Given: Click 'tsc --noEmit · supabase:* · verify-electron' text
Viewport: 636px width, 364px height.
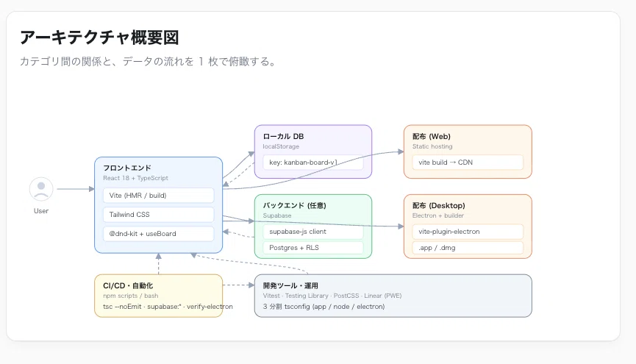Looking at the screenshot, I should pyautogui.click(x=168, y=307).
